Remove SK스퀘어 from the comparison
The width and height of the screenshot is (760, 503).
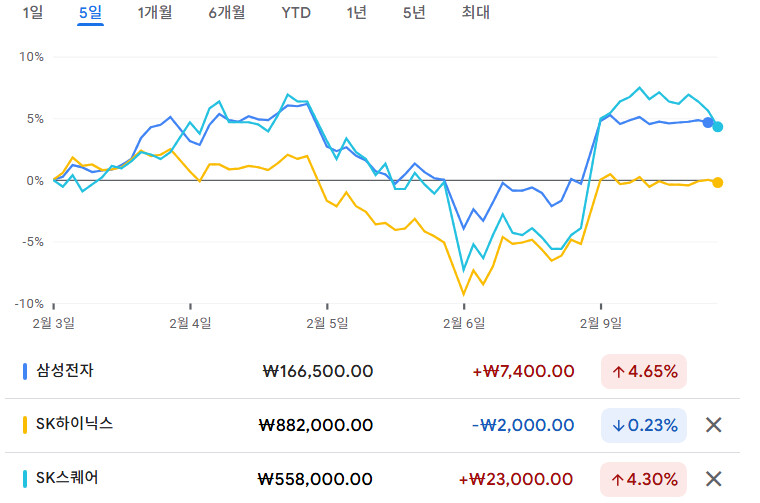713,479
